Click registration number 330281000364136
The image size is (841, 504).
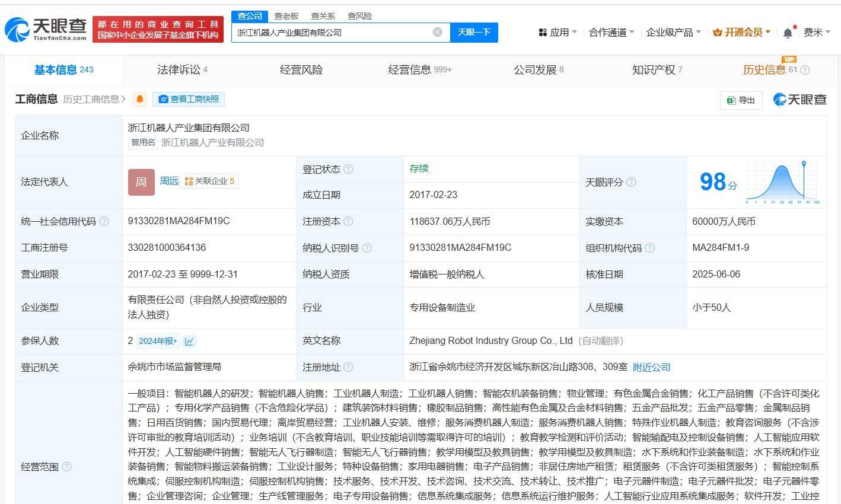click(166, 247)
